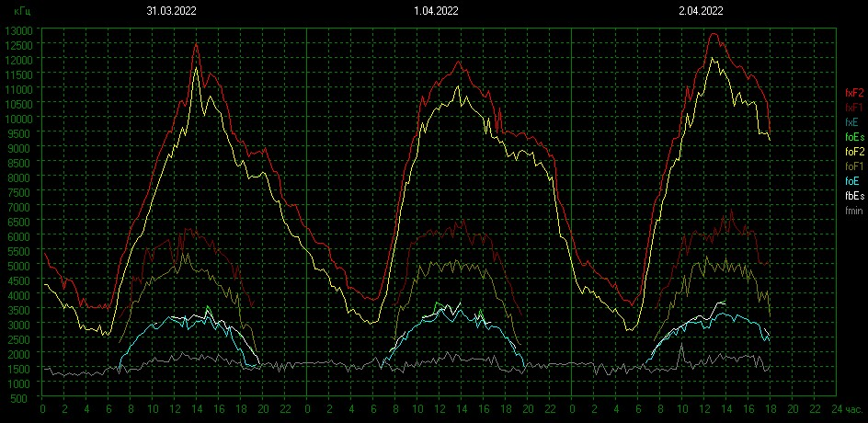
Task: Click the white fbEs legend label
Action: pyautogui.click(x=853, y=196)
